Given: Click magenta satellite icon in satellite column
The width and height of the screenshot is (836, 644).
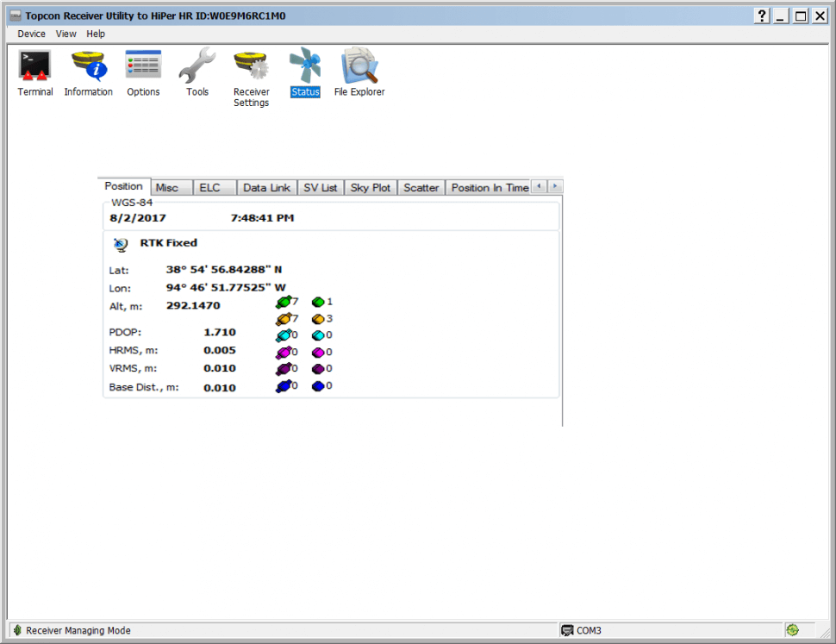Looking at the screenshot, I should click(x=284, y=353).
